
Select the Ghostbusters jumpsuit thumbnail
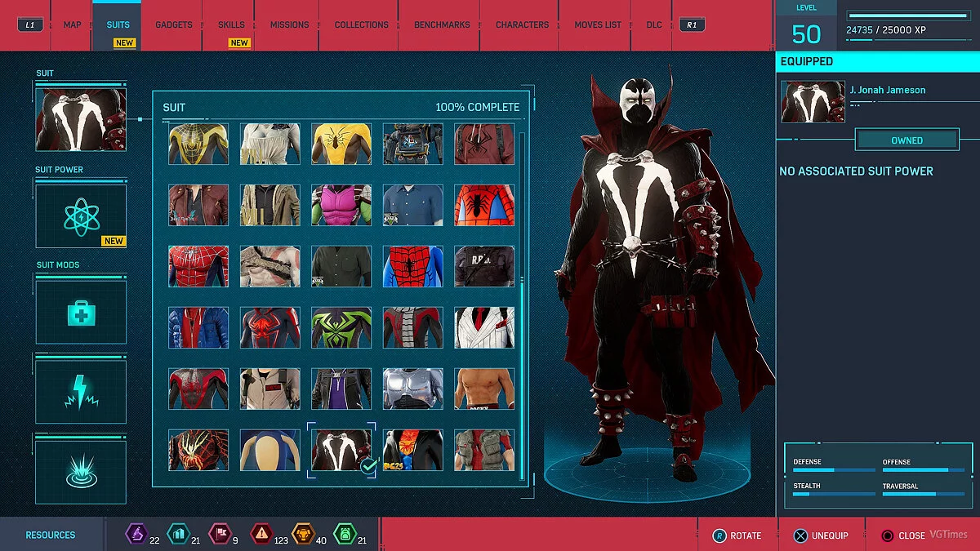click(x=269, y=389)
